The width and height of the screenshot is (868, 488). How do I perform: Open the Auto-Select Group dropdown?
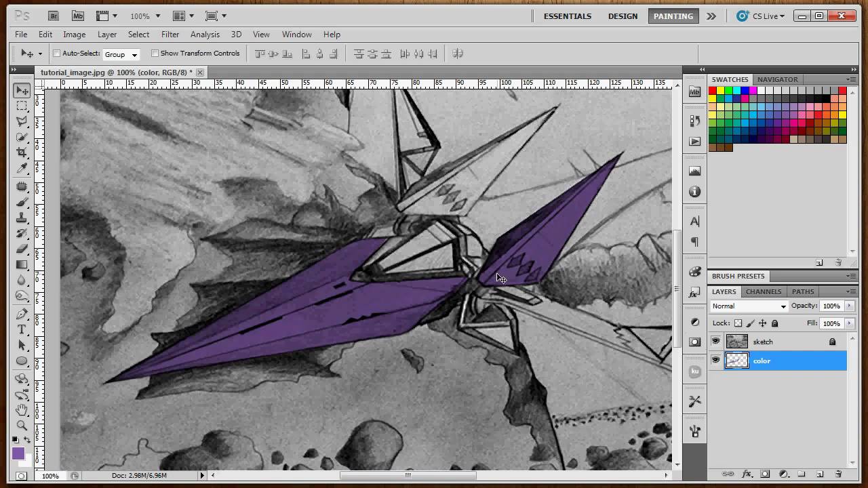[121, 54]
